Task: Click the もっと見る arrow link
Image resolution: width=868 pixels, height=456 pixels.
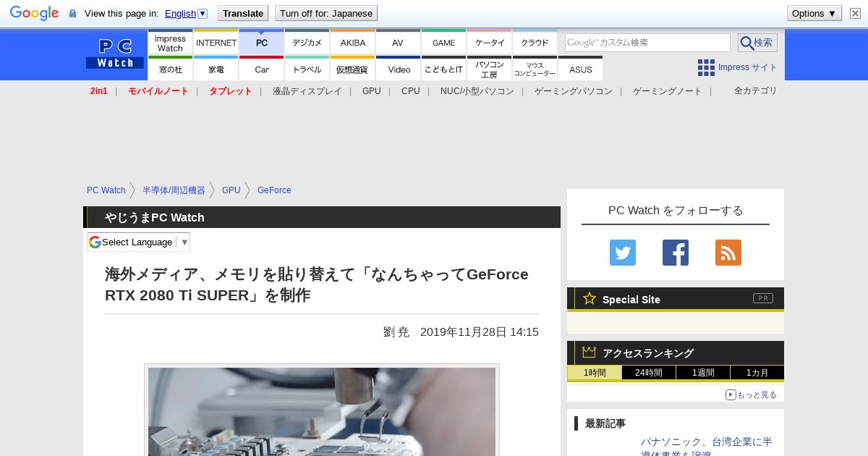Action: [751, 394]
